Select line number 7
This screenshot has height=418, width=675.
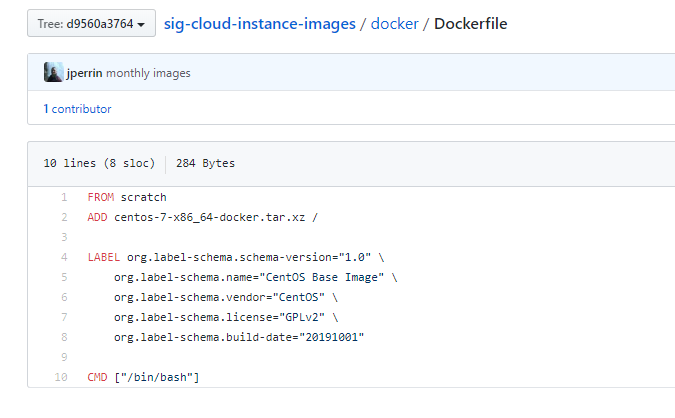tap(64, 317)
